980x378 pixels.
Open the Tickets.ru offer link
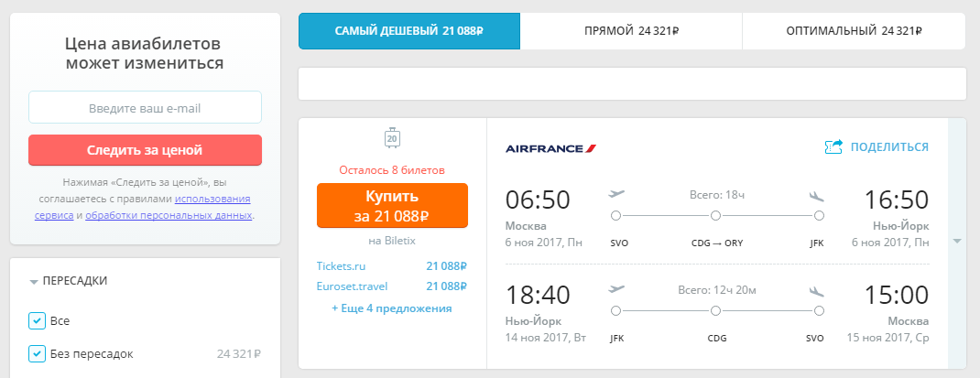click(341, 266)
